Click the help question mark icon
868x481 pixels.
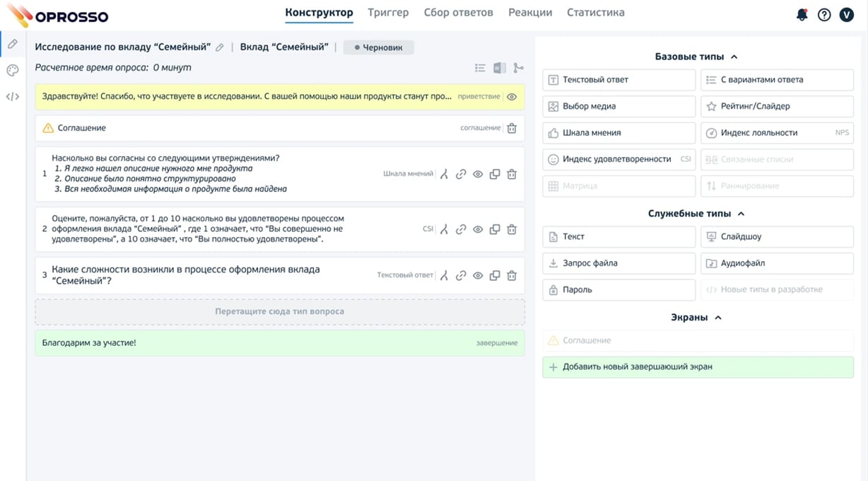(x=824, y=14)
